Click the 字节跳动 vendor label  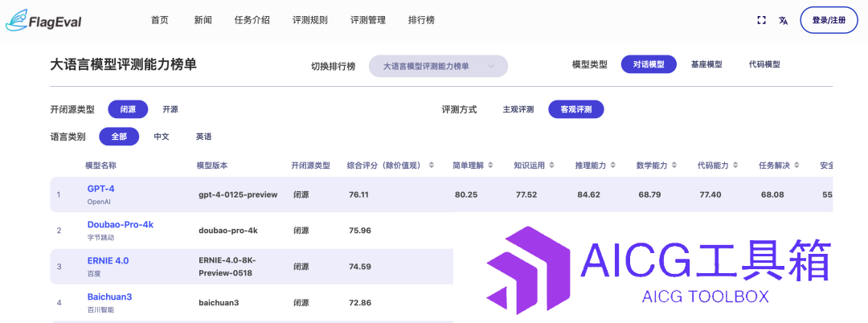coord(100,238)
